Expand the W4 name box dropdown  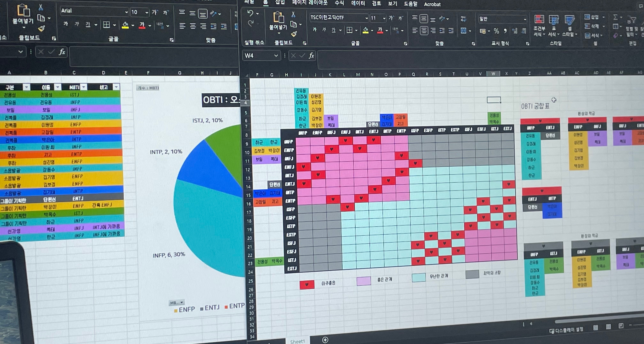click(276, 55)
